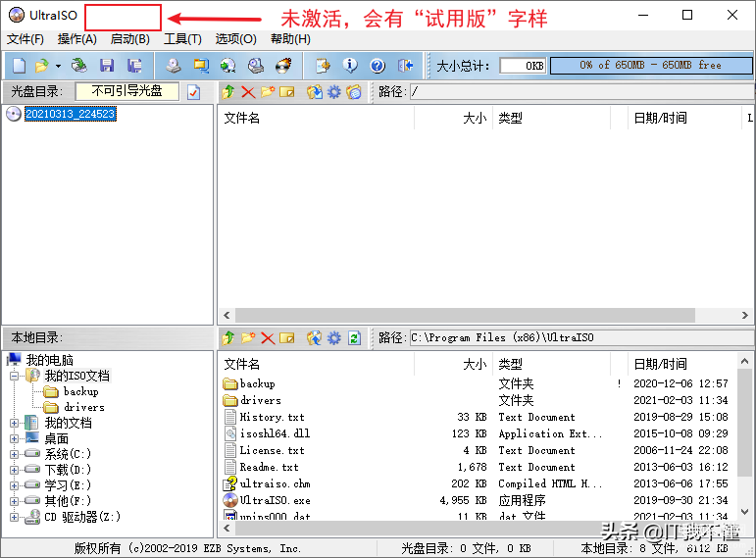Click the Burn CD/DVD Image flame icon
Screen dimensions: 756x558
283,65
